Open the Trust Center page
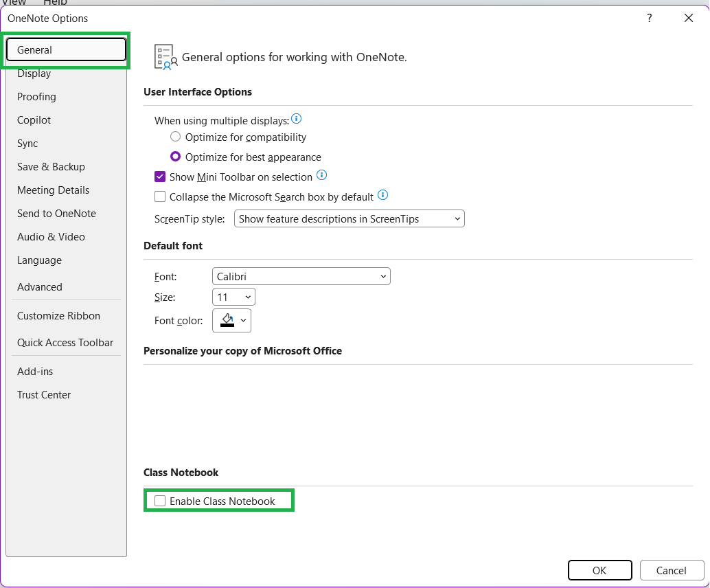 (x=66, y=395)
